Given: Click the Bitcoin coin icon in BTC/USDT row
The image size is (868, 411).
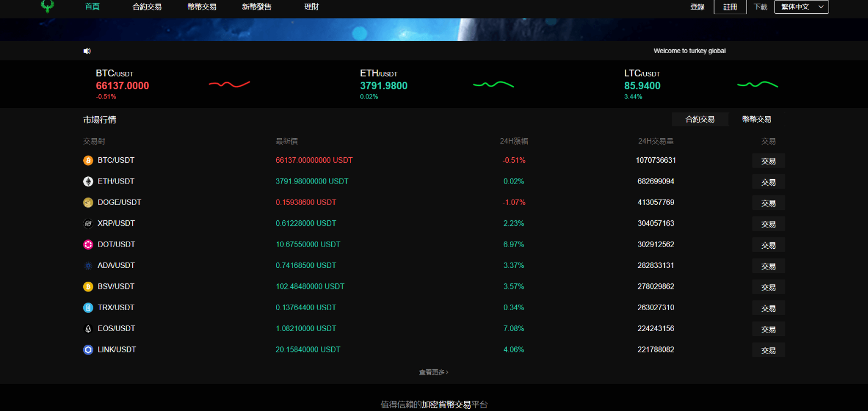Looking at the screenshot, I should coord(88,161).
